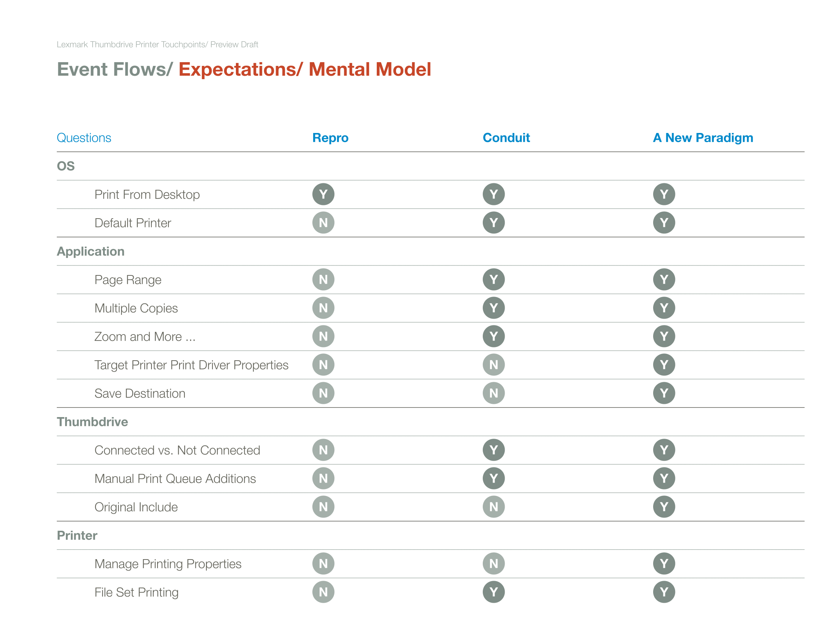Image resolution: width=833 pixels, height=644 pixels.
Task: Click the Conduit Y badge for File Set Printing
Action: pos(493,592)
